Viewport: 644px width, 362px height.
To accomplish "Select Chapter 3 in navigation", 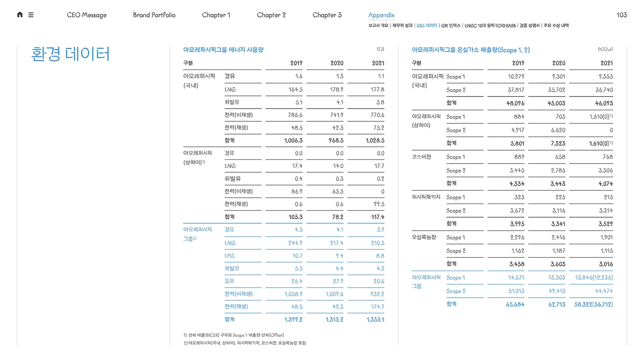I will click(x=327, y=15).
